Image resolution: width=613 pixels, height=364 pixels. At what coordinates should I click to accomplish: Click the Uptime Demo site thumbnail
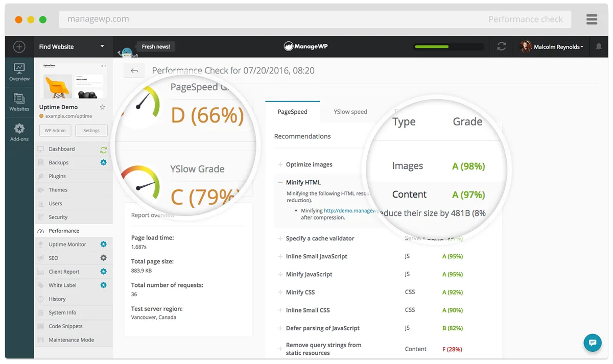[74, 81]
